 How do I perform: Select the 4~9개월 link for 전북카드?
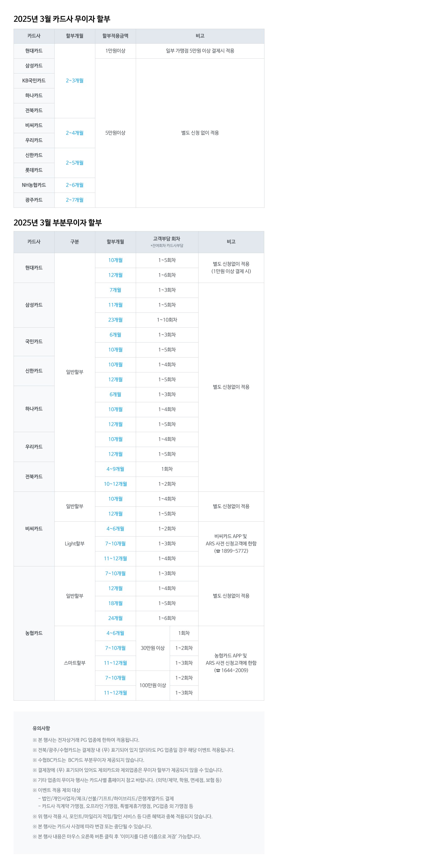(115, 469)
